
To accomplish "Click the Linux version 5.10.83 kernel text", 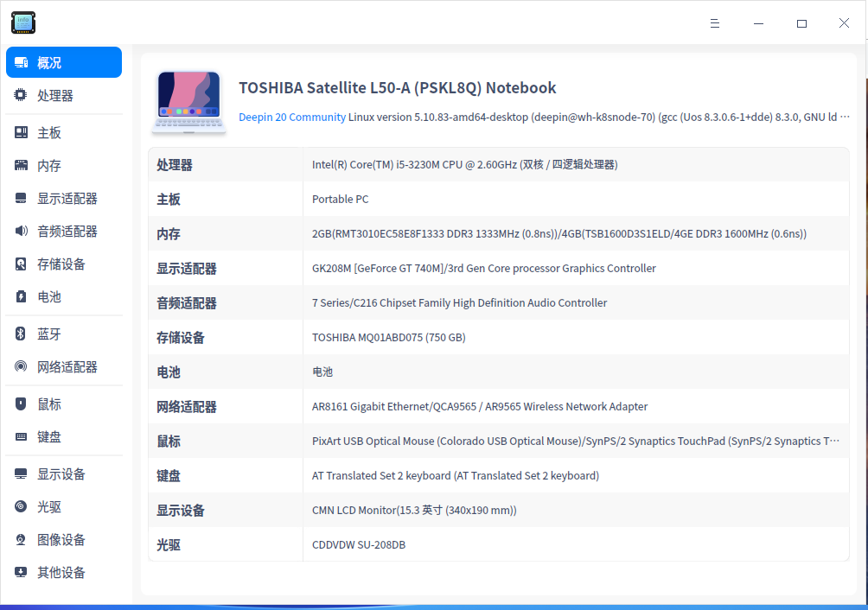I will pos(598,118).
